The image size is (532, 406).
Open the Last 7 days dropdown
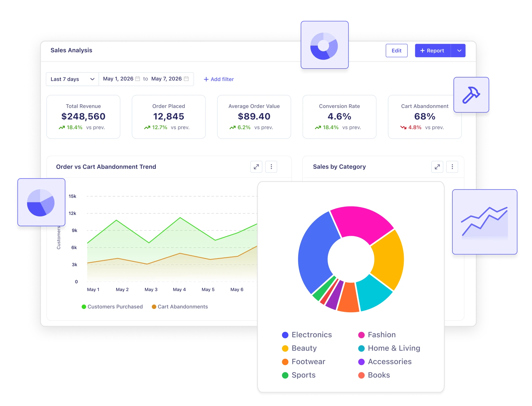point(72,79)
